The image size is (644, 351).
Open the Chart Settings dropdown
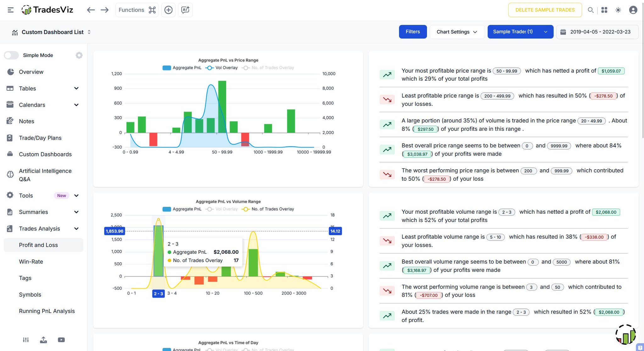coord(457,32)
